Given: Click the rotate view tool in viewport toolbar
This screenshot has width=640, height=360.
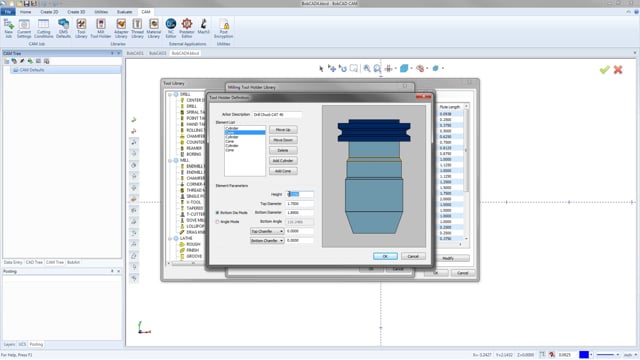Looking at the screenshot, I should coord(342,69).
